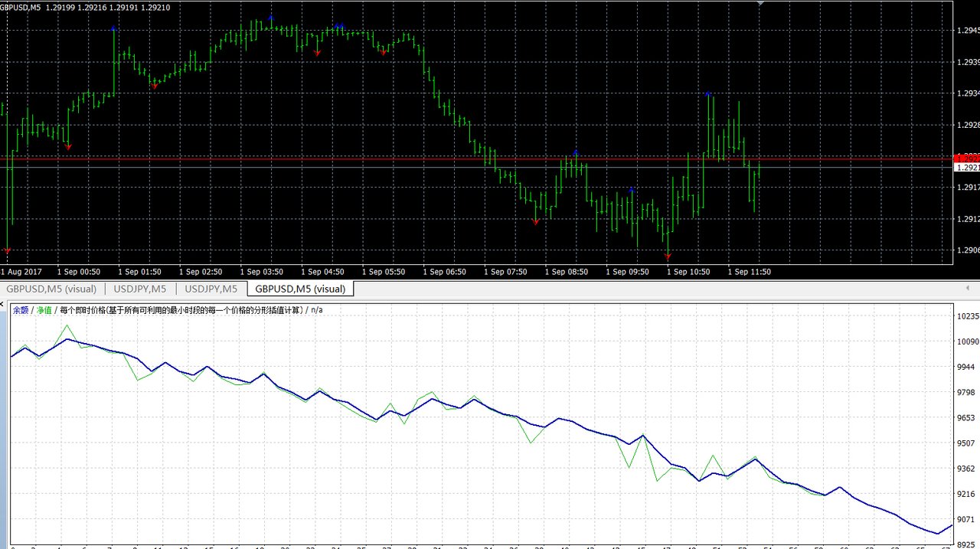Select the red arrow below the 10:50 low
The image size is (980, 549).
668,256
